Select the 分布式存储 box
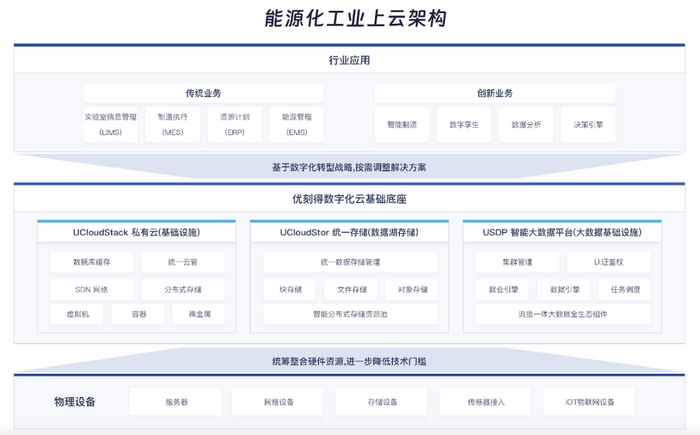 [183, 289]
